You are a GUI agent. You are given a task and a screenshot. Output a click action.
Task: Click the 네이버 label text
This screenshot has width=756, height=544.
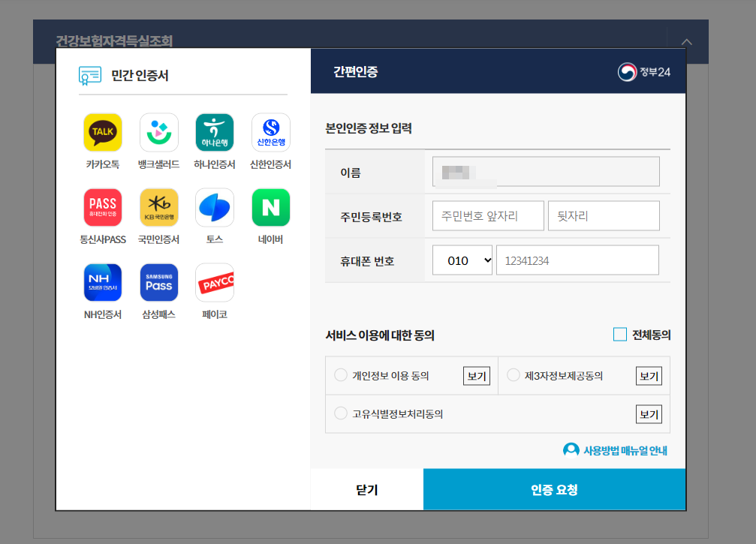[x=270, y=239]
